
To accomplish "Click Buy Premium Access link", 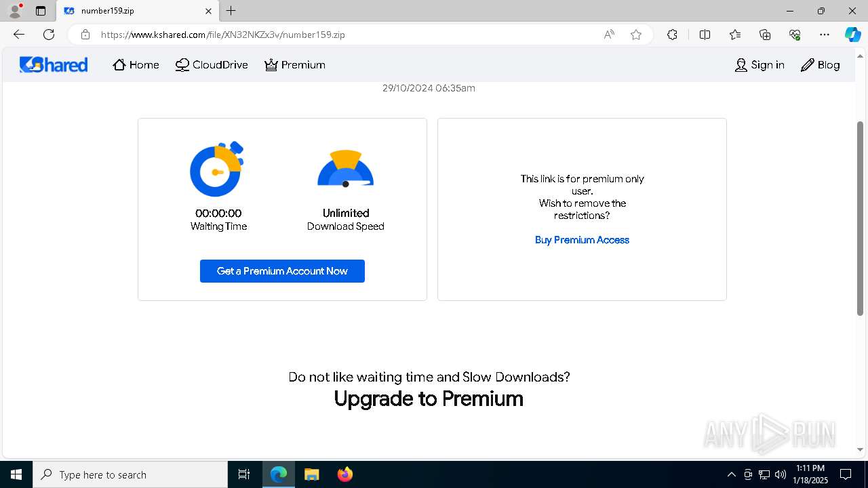I will coord(582,240).
